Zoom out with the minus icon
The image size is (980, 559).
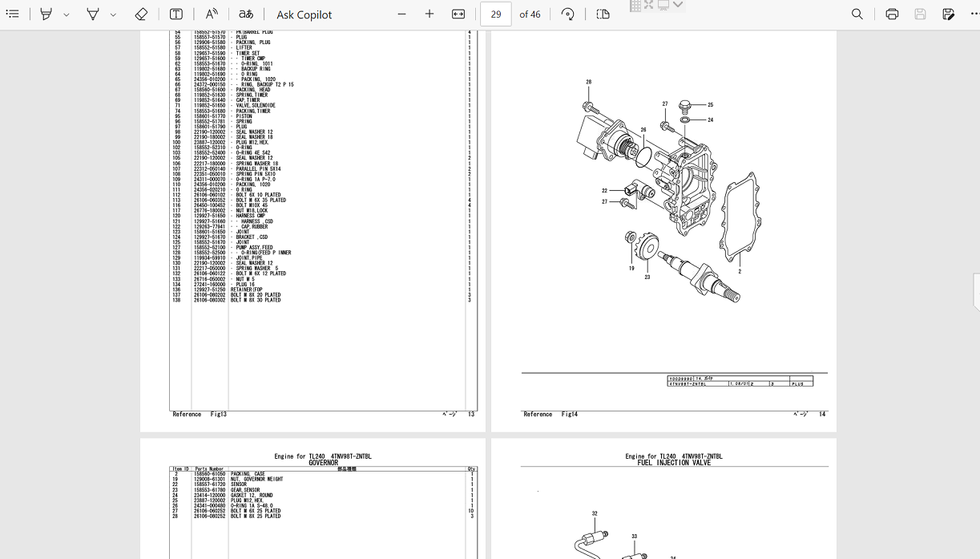pos(401,14)
